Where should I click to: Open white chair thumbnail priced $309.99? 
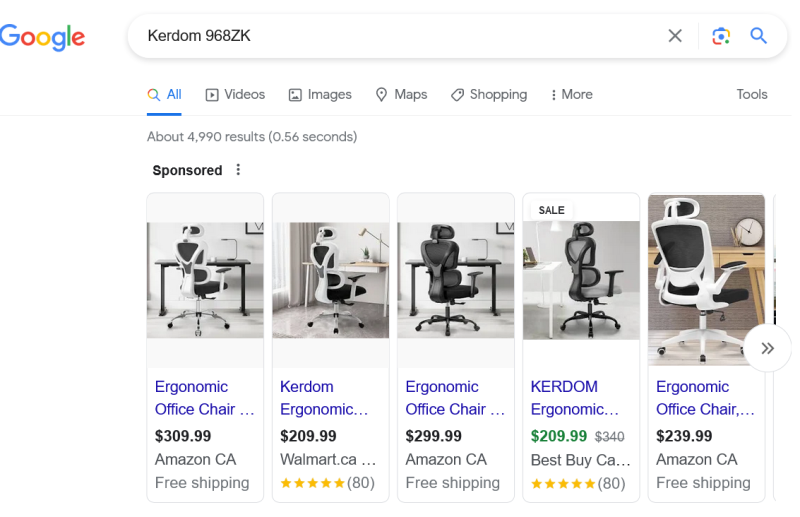pos(205,280)
